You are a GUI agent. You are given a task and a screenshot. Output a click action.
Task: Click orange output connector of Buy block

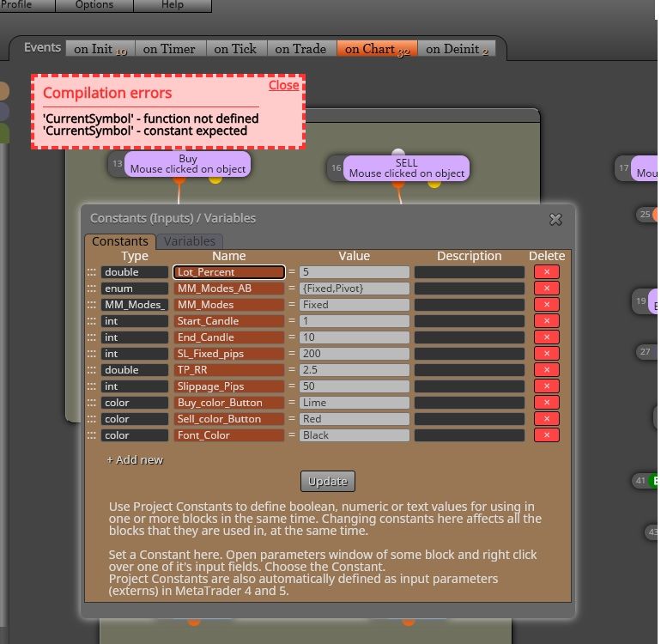point(179,180)
